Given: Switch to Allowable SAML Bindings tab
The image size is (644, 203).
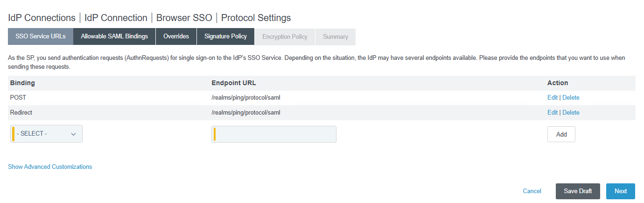Looking at the screenshot, I should pyautogui.click(x=114, y=36).
